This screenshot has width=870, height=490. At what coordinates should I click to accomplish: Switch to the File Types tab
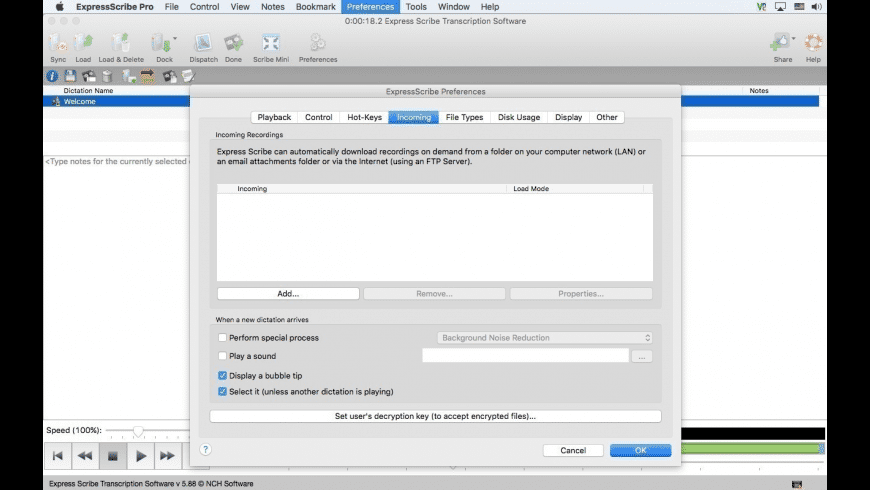[464, 117]
